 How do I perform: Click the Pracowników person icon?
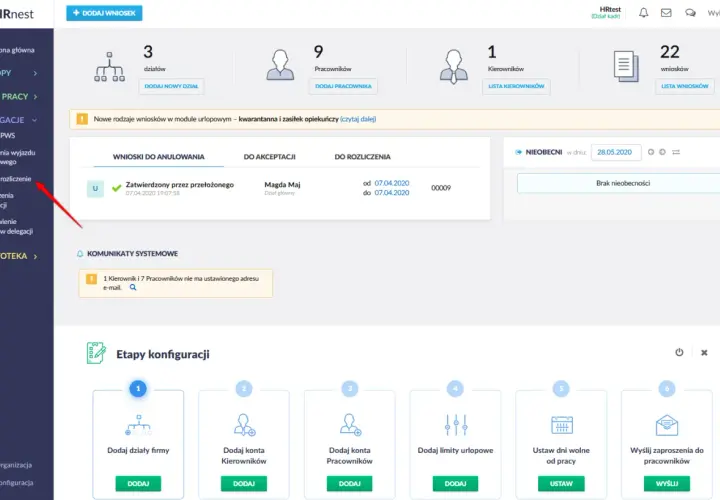(280, 65)
